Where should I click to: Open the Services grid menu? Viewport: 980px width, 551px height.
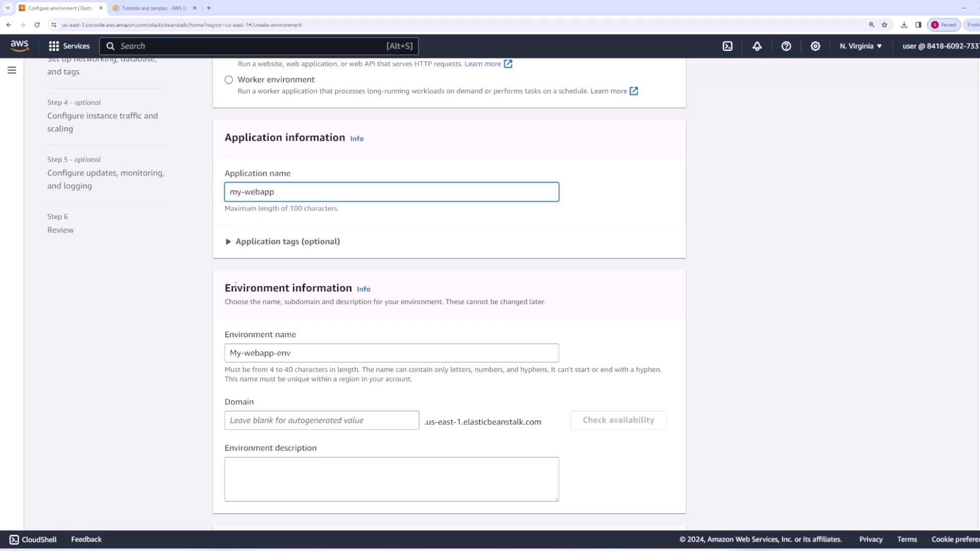69,46
